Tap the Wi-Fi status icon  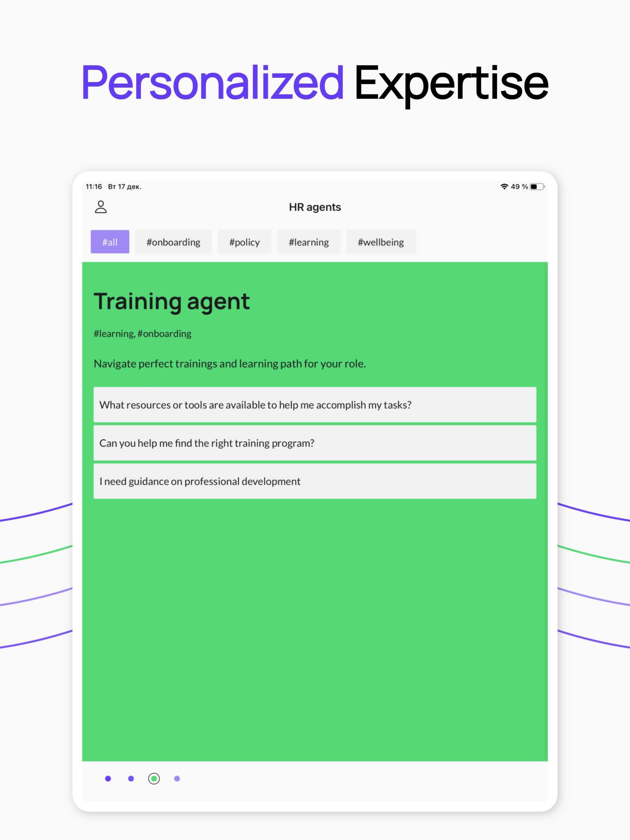click(x=504, y=186)
